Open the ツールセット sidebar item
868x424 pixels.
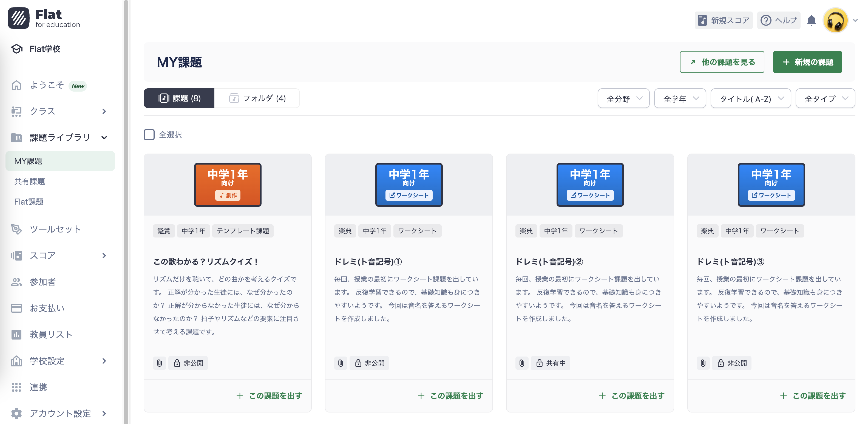click(x=55, y=229)
